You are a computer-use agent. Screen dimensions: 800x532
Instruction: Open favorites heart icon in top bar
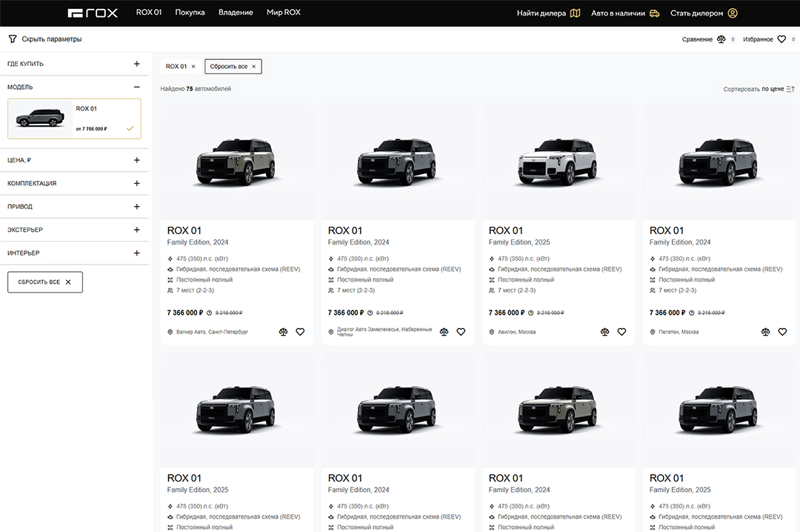click(781, 39)
